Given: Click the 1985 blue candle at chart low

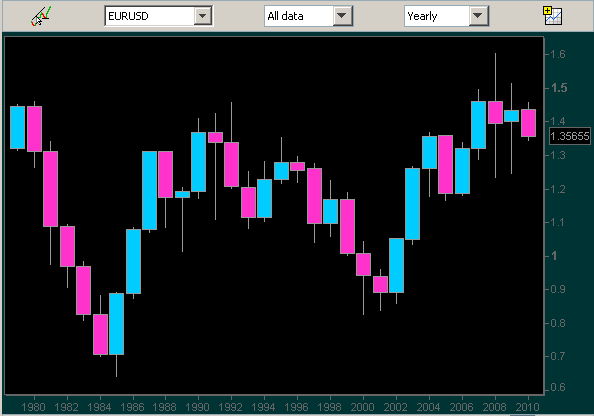Looking at the screenshot, I should 116,324.
